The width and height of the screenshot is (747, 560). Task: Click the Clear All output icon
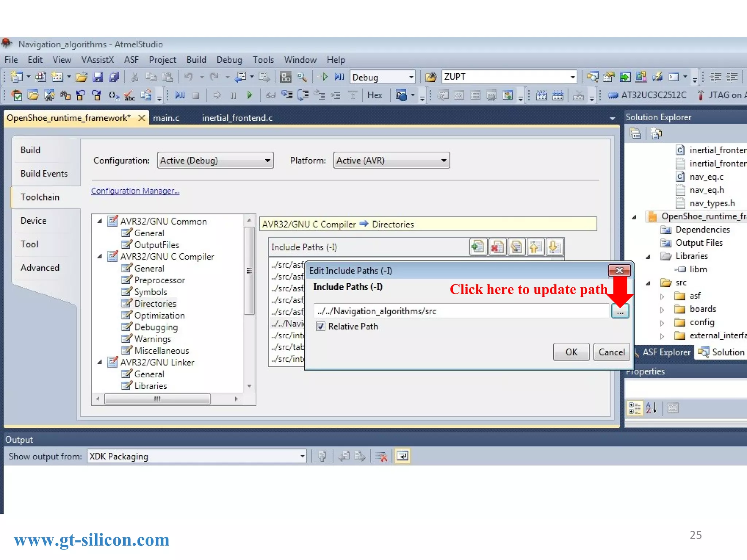(x=382, y=456)
